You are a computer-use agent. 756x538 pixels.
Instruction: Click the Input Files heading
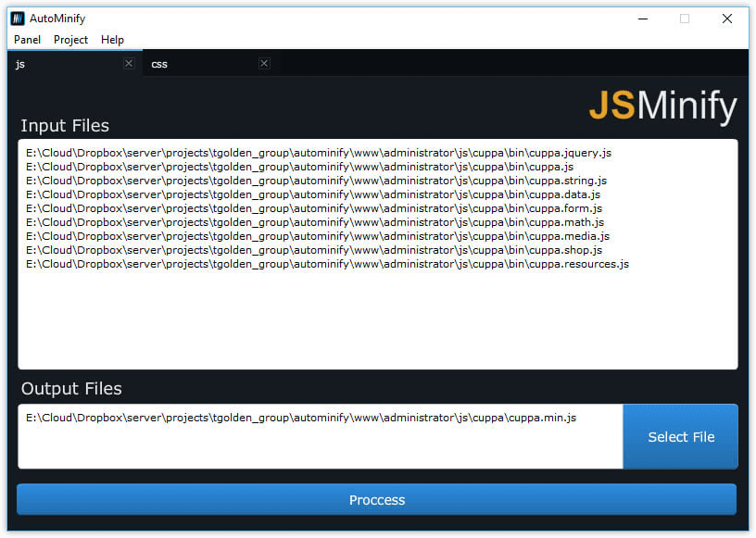(65, 125)
